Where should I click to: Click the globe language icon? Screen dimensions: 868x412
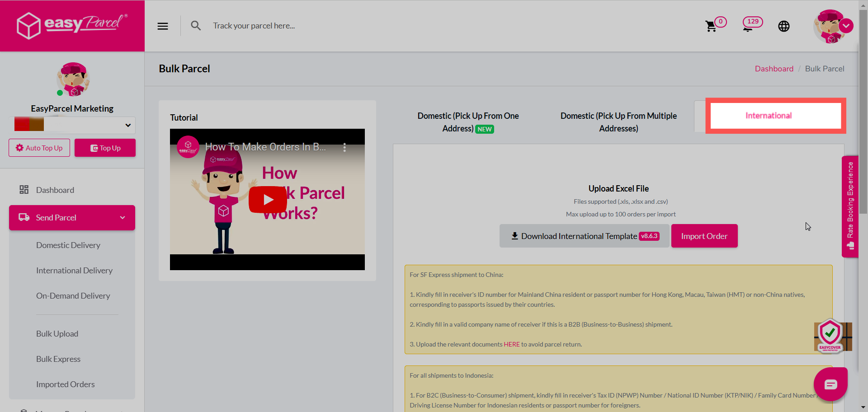pyautogui.click(x=784, y=26)
